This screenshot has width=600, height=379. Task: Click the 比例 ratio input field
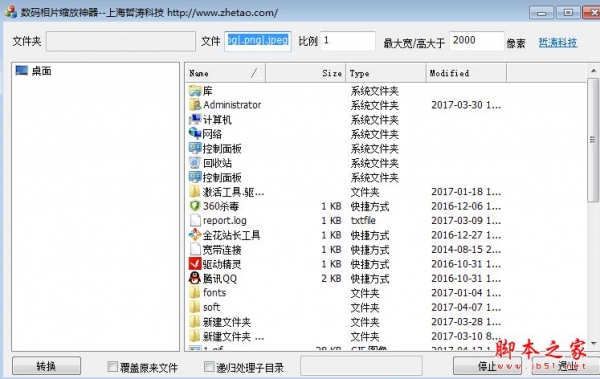tap(347, 41)
